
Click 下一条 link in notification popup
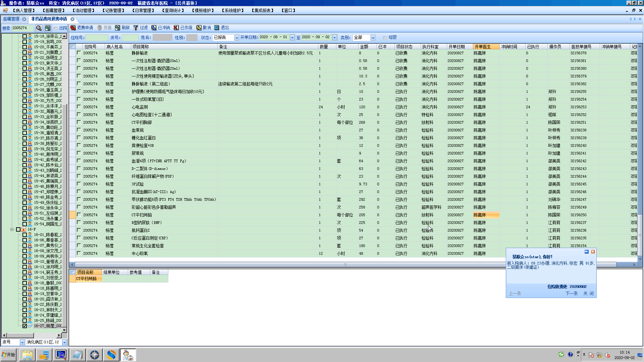click(572, 294)
